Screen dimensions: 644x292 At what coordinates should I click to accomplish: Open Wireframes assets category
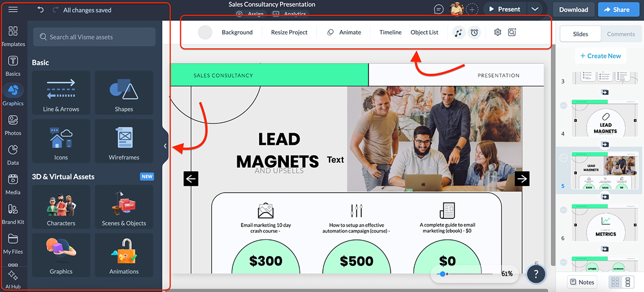click(124, 141)
